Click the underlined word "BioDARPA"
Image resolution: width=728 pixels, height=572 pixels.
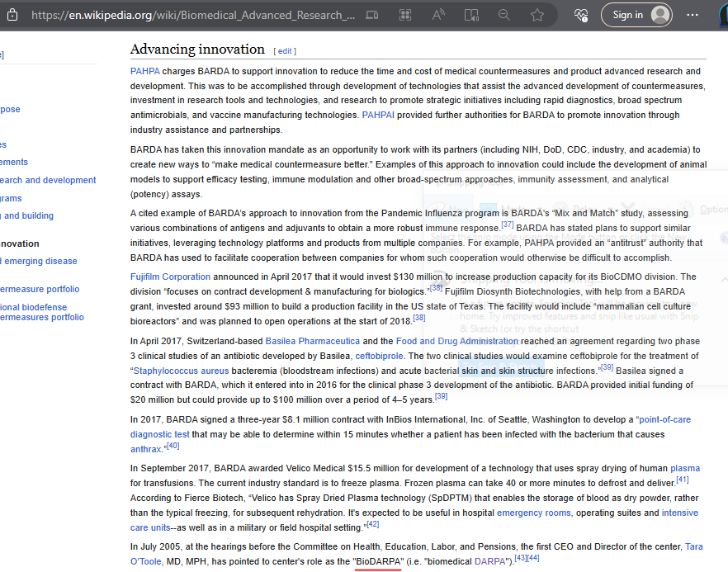380,562
